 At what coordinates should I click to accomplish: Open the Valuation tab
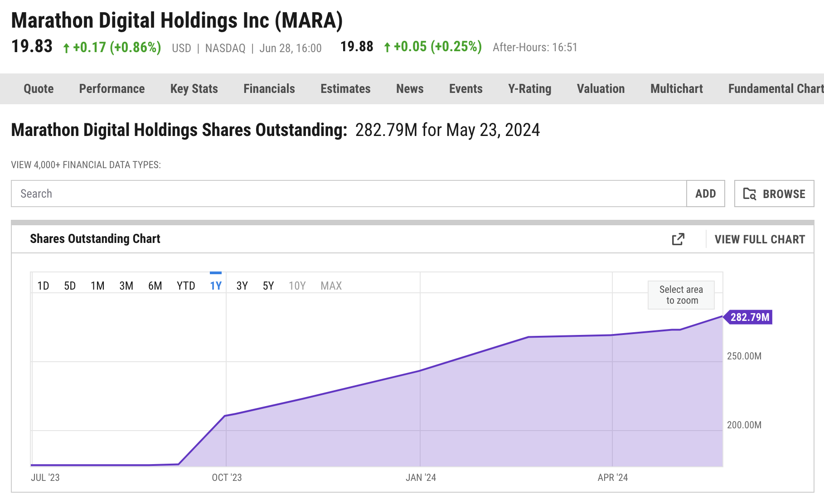[601, 89]
